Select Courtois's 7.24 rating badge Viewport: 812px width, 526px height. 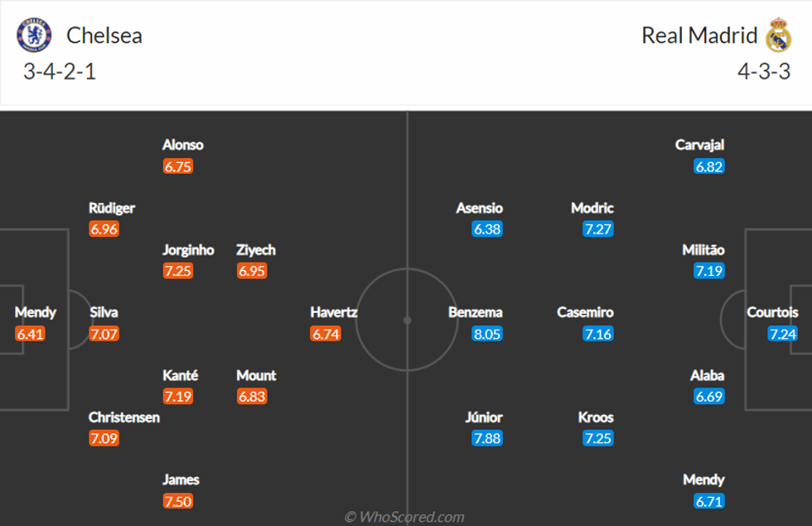tap(783, 334)
